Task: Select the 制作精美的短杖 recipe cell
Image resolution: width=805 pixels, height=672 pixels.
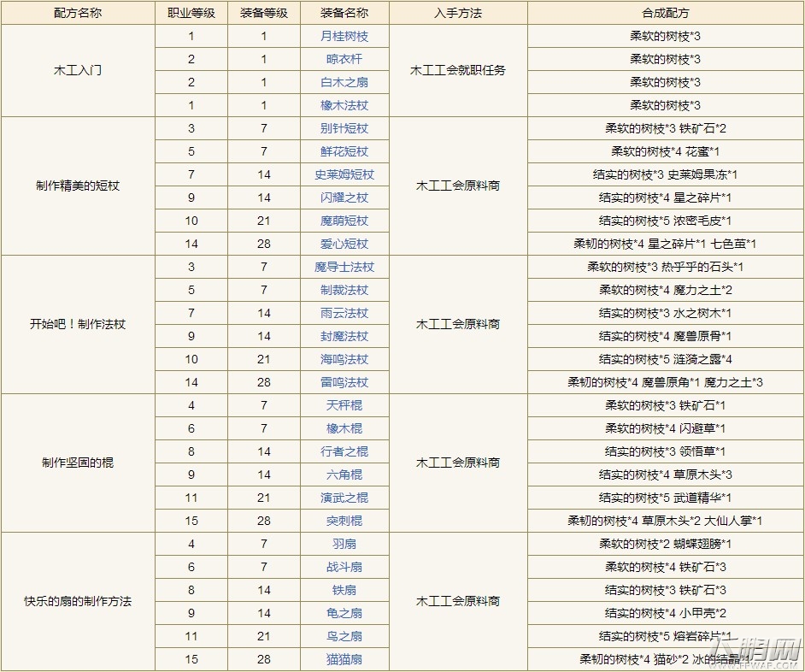Action: click(x=78, y=186)
